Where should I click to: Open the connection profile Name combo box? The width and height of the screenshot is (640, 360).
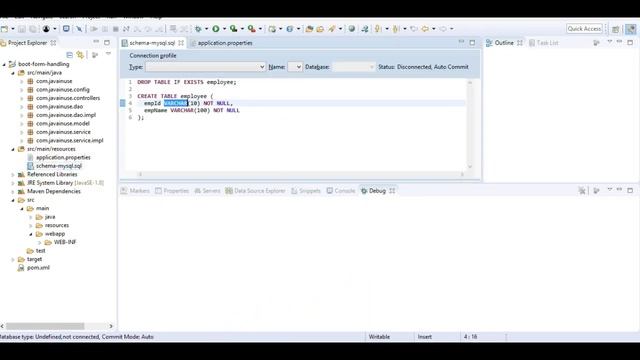point(295,67)
